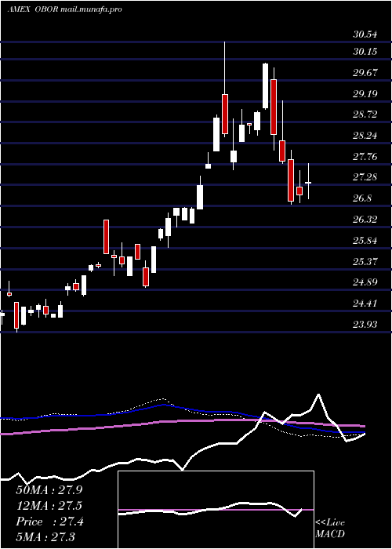
Task: Select the 29.19 price axis label
Action: pos(365,93)
